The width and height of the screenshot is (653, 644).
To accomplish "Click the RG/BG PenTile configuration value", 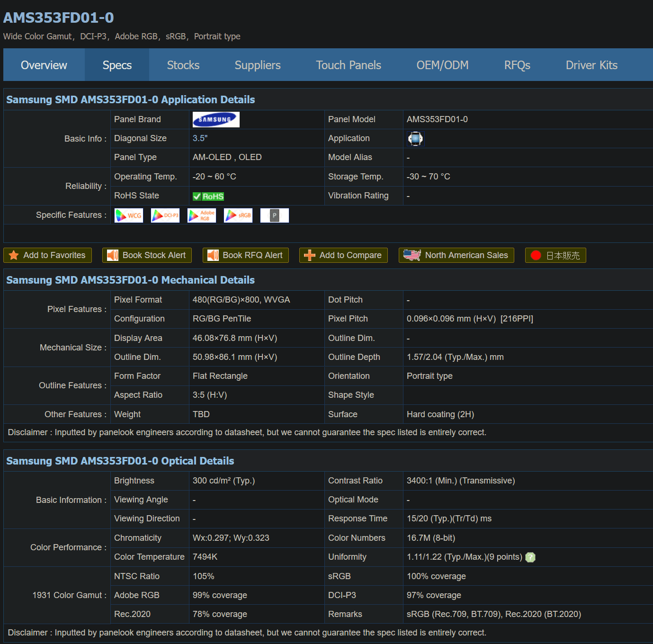I will [x=222, y=319].
